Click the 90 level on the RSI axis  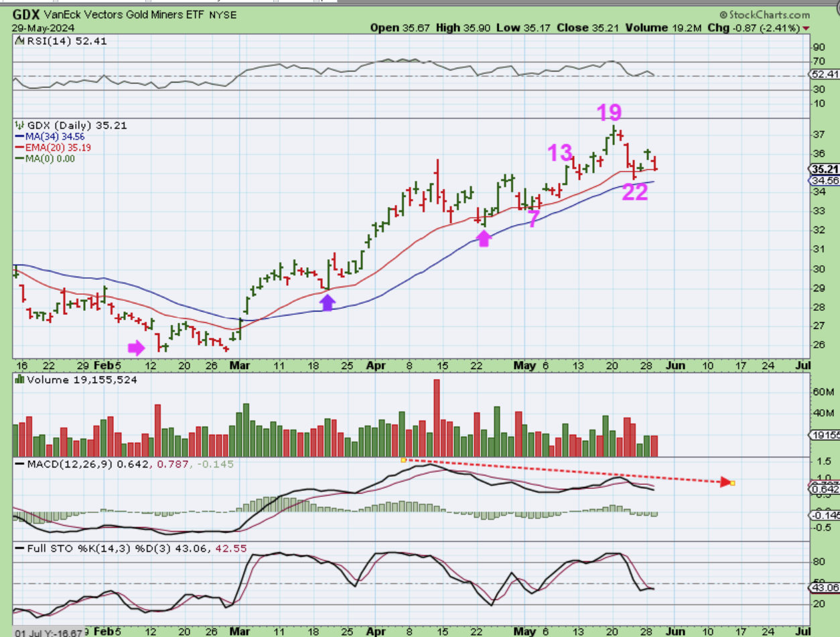[818, 48]
